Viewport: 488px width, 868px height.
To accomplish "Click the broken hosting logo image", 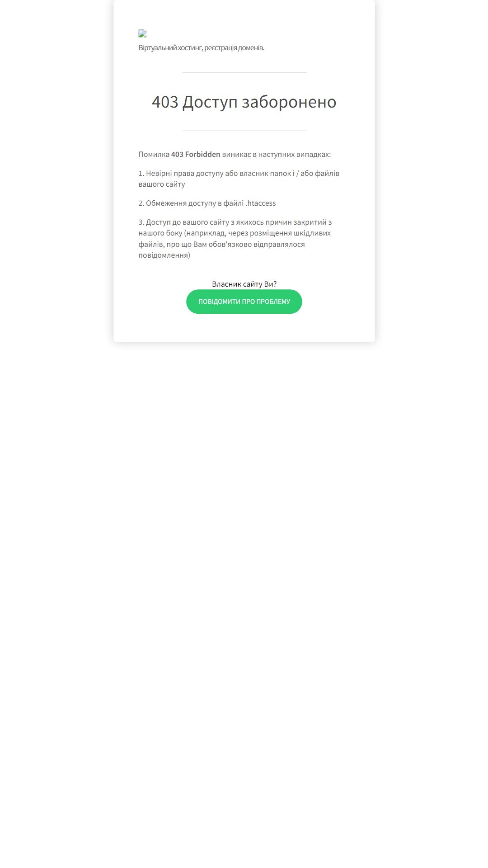I will pyautogui.click(x=142, y=33).
